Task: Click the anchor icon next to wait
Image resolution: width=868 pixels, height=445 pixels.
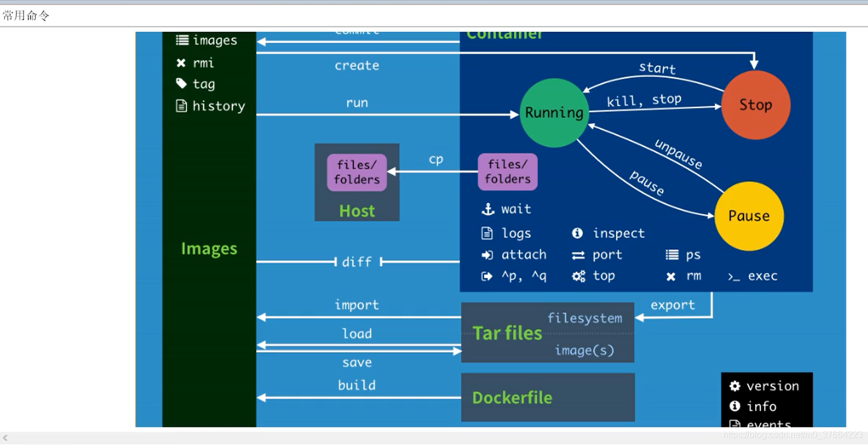Action: point(487,209)
